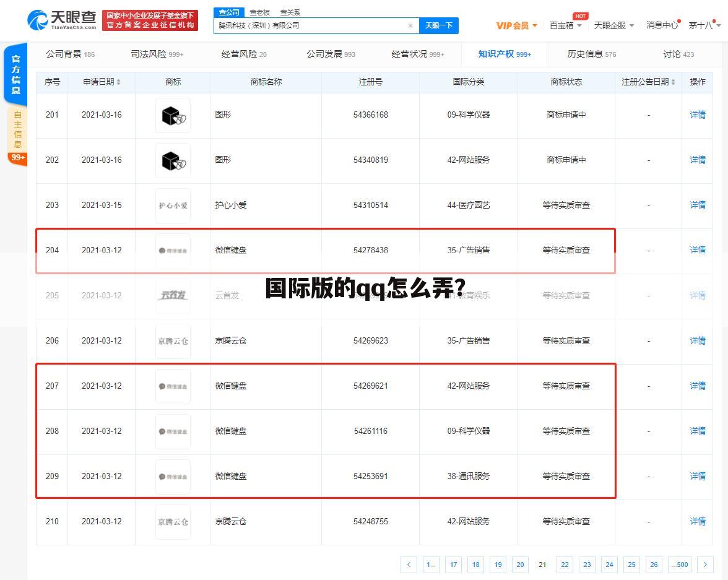728x580 pixels.
Task: Open 详情 for row 202
Action: pos(697,160)
